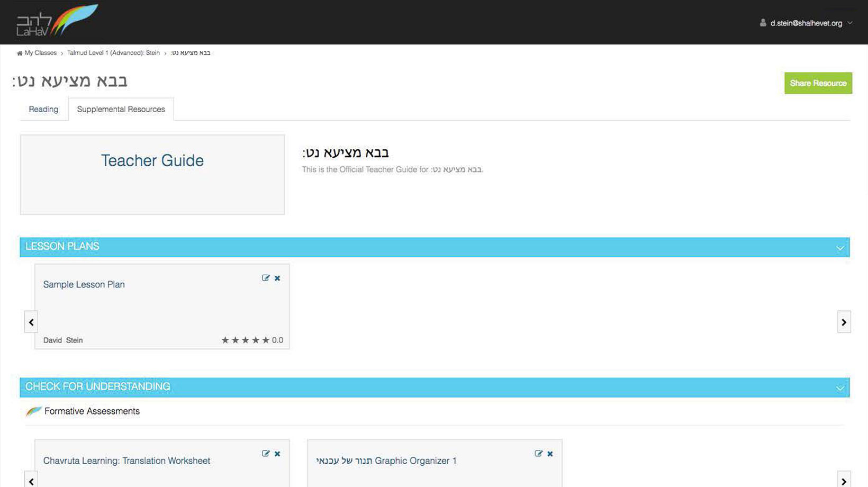Rate Sample Lesson Plan five stars

point(266,340)
